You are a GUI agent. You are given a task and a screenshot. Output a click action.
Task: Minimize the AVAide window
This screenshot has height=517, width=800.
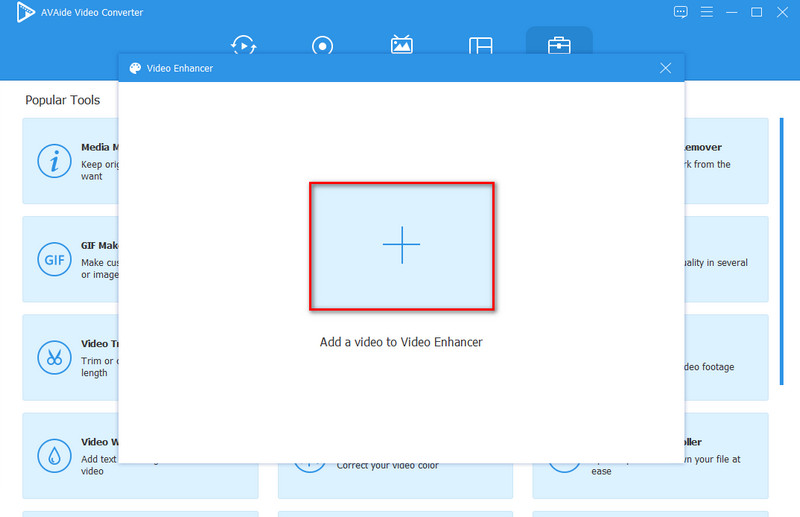(x=731, y=12)
